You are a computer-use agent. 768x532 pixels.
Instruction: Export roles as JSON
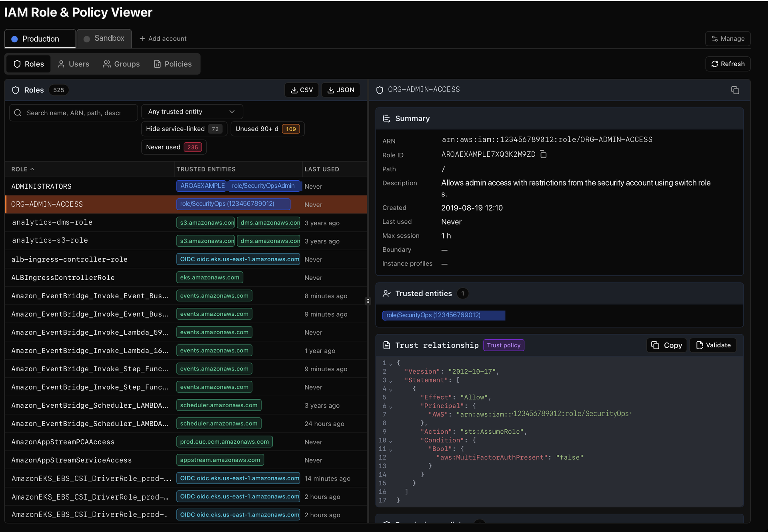pyautogui.click(x=341, y=90)
